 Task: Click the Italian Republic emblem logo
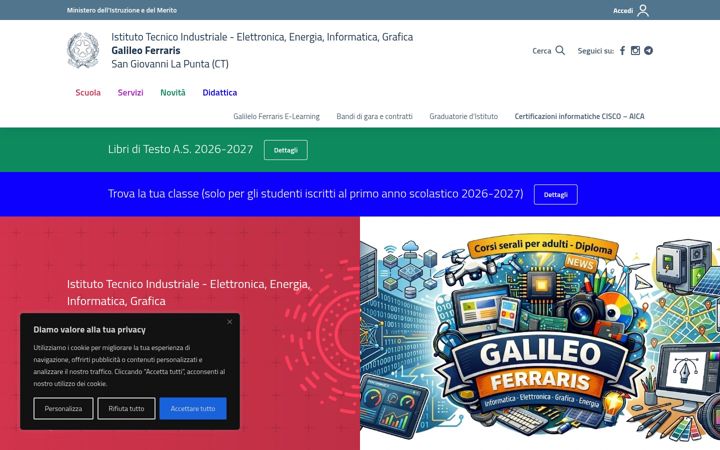pyautogui.click(x=83, y=50)
